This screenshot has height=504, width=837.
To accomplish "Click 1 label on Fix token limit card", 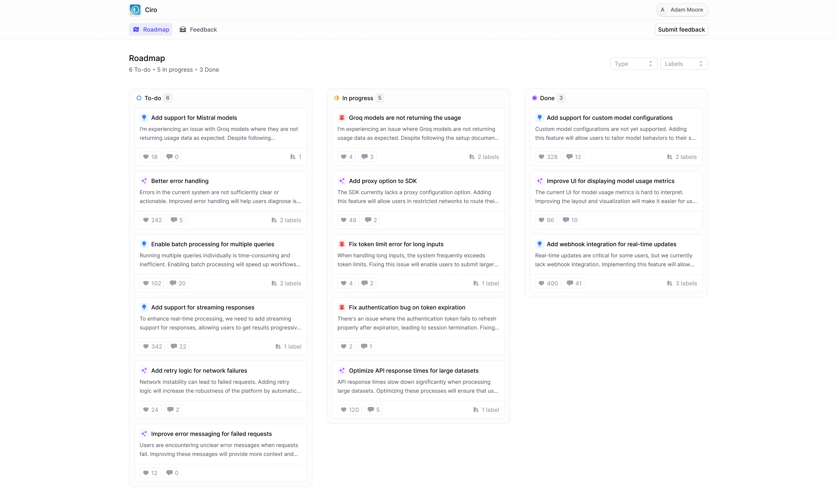I will coord(486,283).
